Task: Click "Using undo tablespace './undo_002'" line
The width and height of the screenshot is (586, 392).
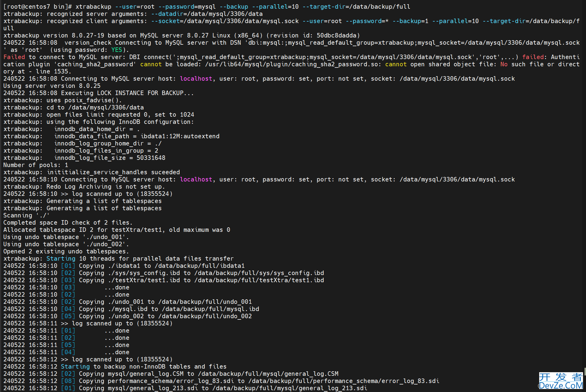Action: tap(66, 244)
